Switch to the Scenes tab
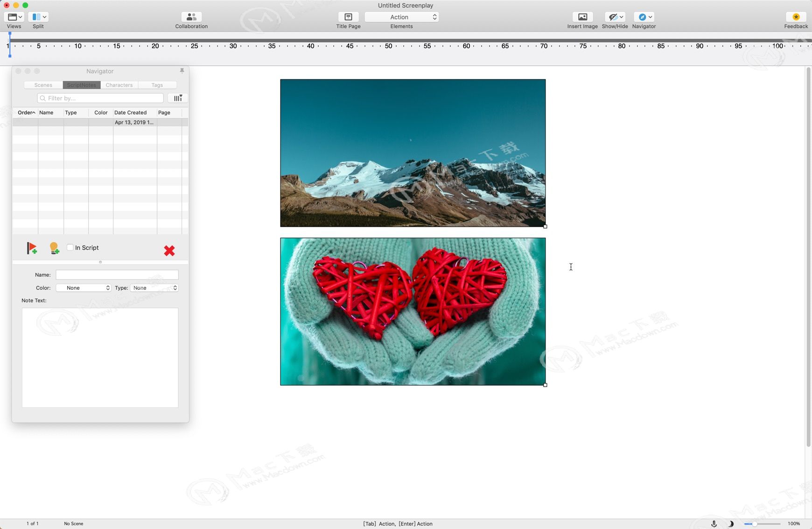Image resolution: width=812 pixels, height=529 pixels. click(43, 85)
